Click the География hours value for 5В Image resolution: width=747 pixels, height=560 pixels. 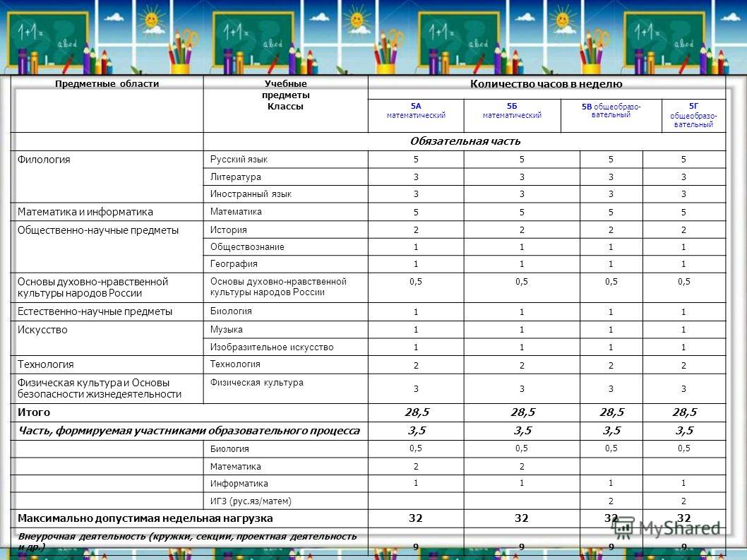point(611,263)
